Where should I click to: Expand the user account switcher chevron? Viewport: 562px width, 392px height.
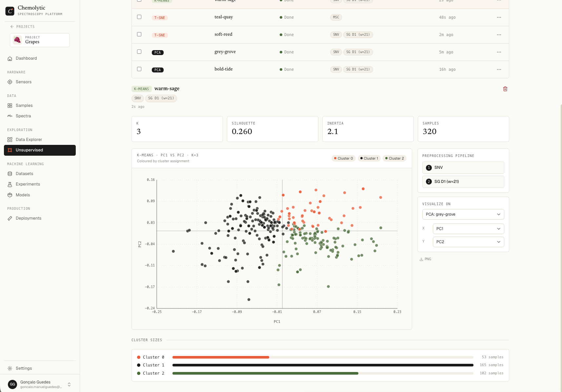[x=69, y=384]
